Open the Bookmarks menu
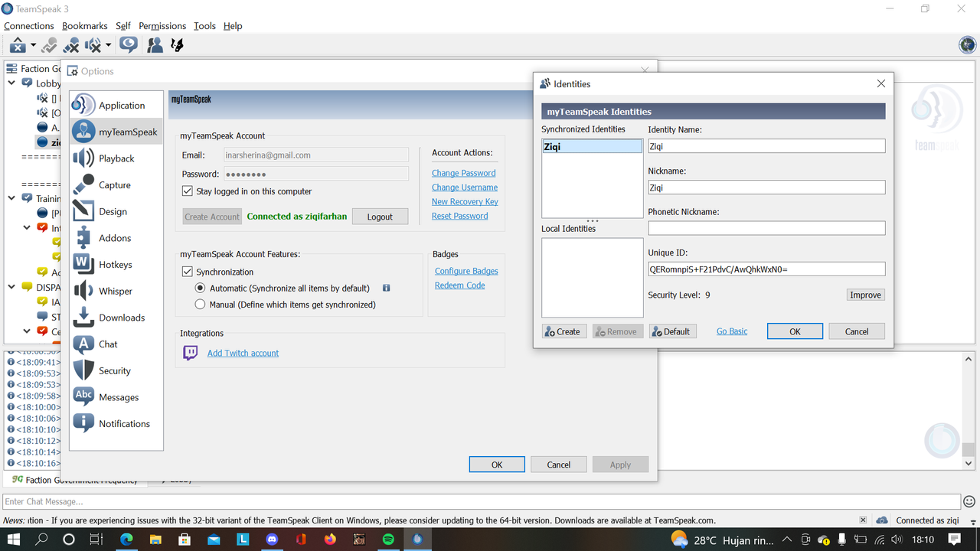The image size is (980, 551). pos(85,26)
